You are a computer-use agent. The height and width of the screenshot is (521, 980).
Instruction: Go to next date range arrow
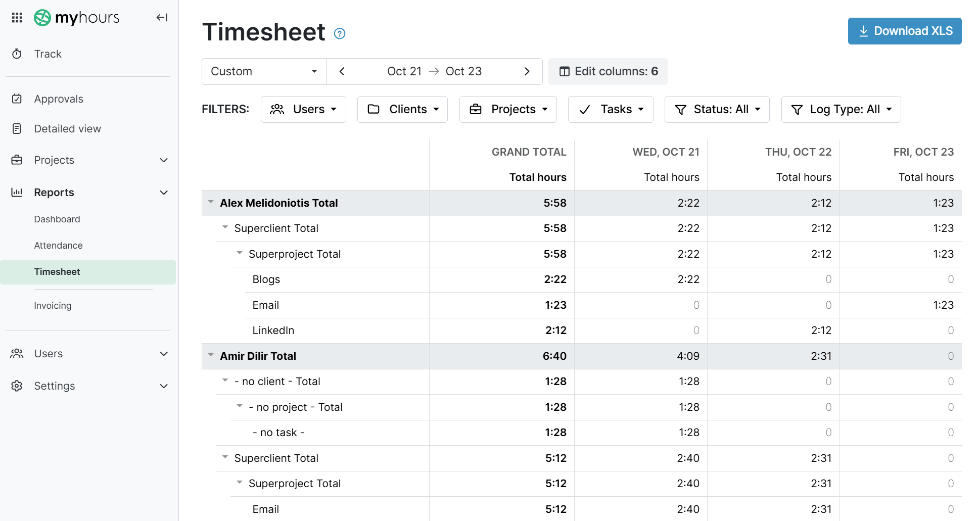point(527,71)
